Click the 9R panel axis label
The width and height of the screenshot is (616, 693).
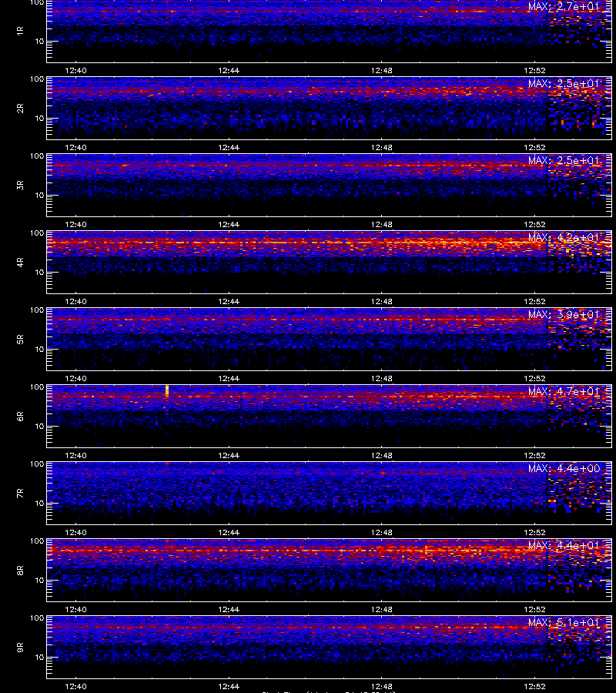click(20, 648)
